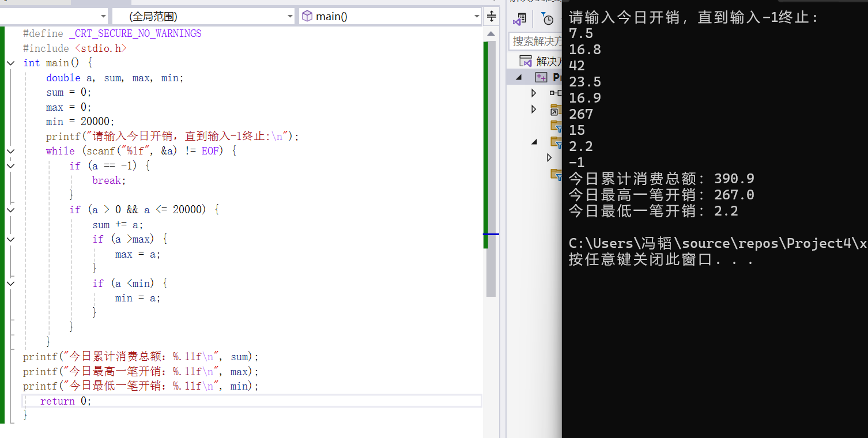Viewport: 868px width, 438px height.
Task: Click the console C:\Users path line
Action: (x=718, y=243)
